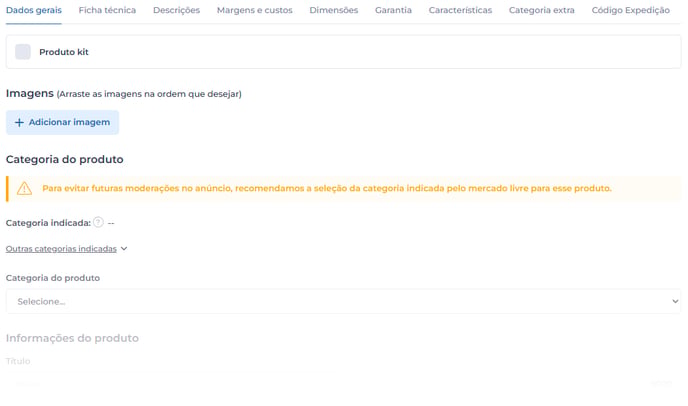Go to Código Expedição tab
The width and height of the screenshot is (688, 406).
(x=631, y=10)
